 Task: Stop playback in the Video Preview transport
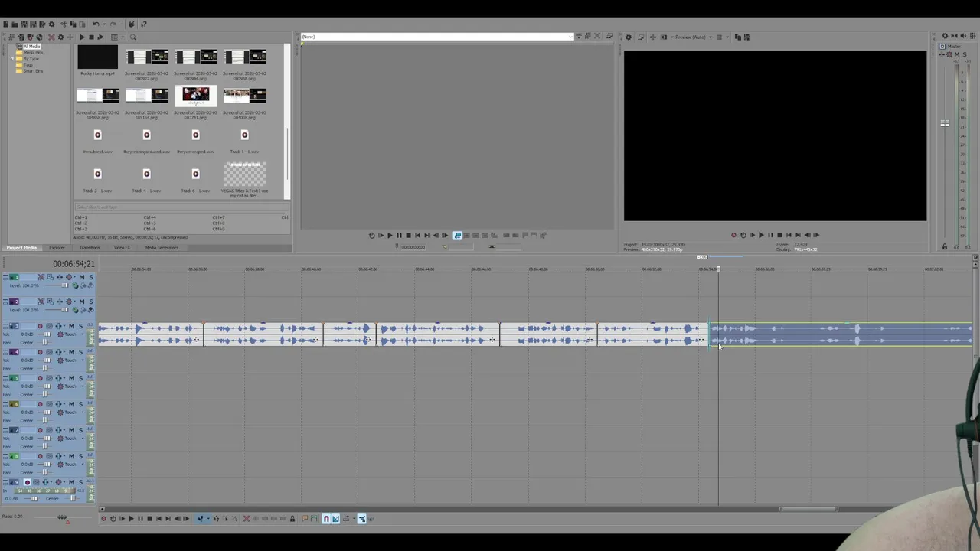point(779,235)
